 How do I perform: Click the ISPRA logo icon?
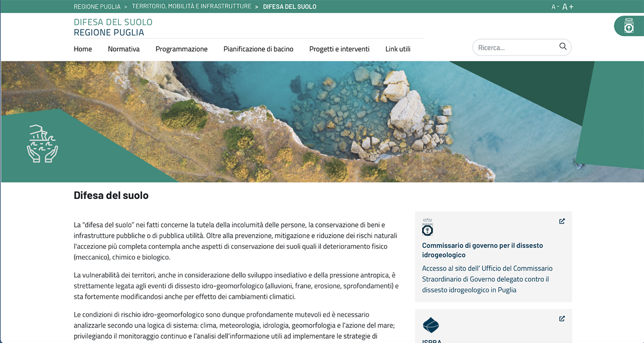[x=430, y=325]
